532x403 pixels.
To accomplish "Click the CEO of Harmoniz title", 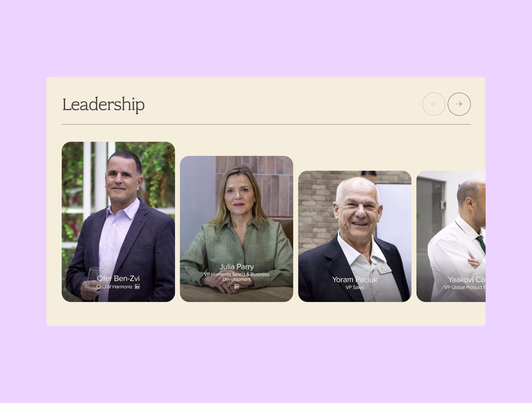I will (x=114, y=287).
